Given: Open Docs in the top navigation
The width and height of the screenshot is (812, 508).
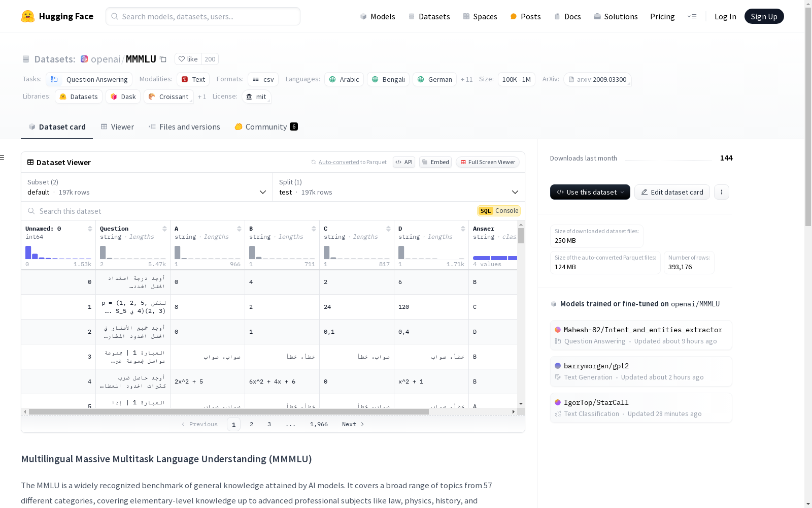Looking at the screenshot, I should click(567, 16).
